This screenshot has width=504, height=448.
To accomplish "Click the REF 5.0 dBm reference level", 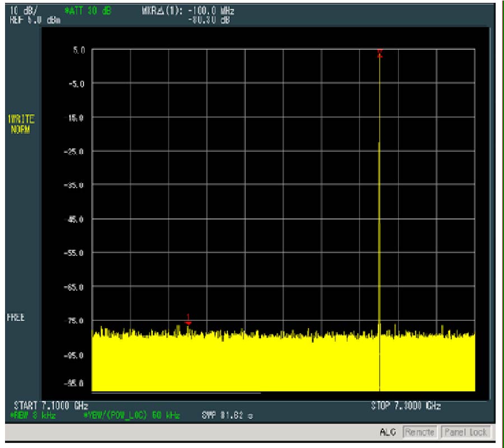I will [x=35, y=21].
